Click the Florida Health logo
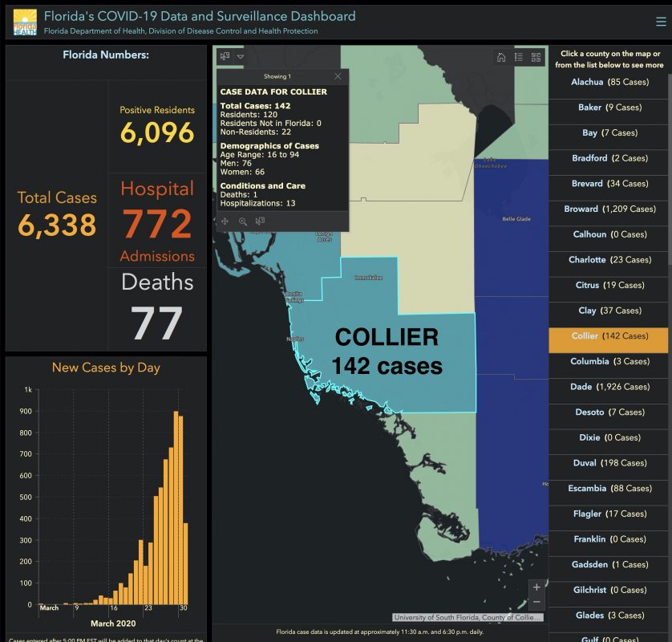Viewport: 672px width, 642px height. point(25,22)
